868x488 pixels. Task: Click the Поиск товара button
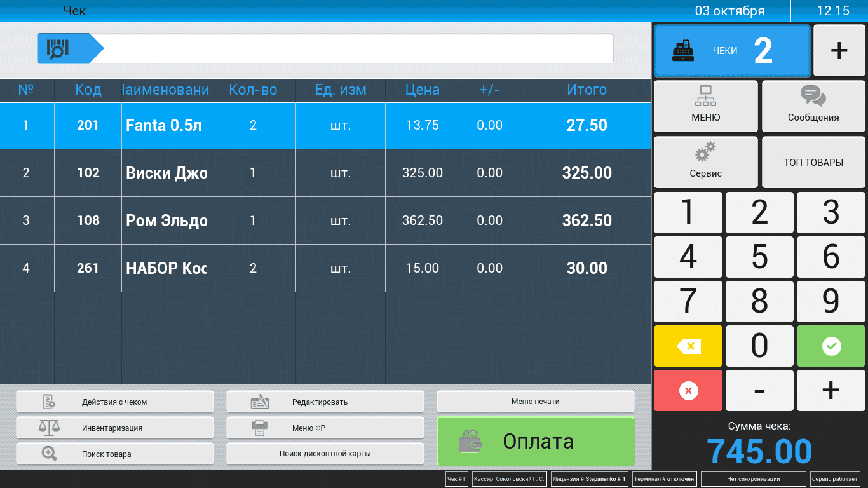115,454
